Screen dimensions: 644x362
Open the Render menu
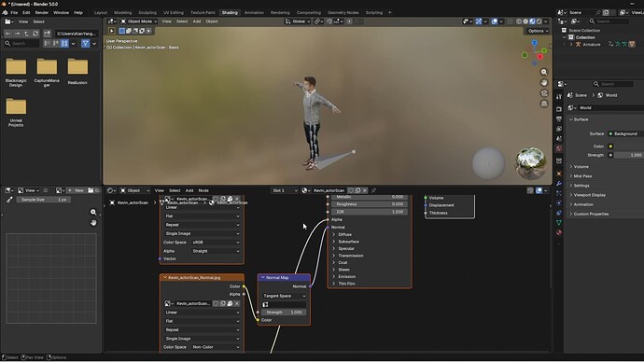coord(41,13)
